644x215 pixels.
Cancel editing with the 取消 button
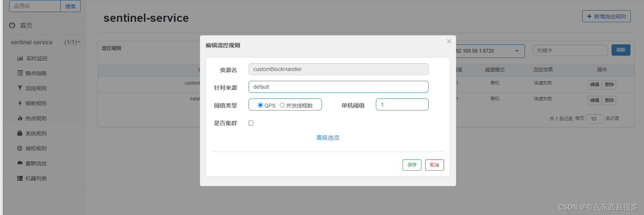pyautogui.click(x=435, y=165)
